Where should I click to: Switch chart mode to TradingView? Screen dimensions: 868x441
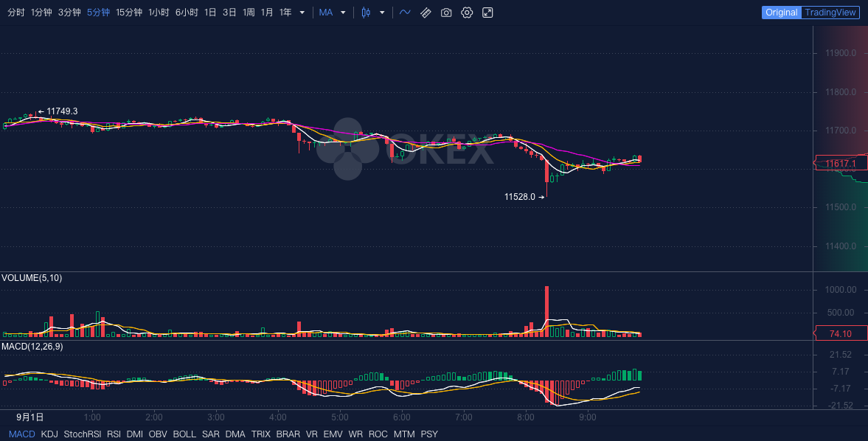click(830, 13)
